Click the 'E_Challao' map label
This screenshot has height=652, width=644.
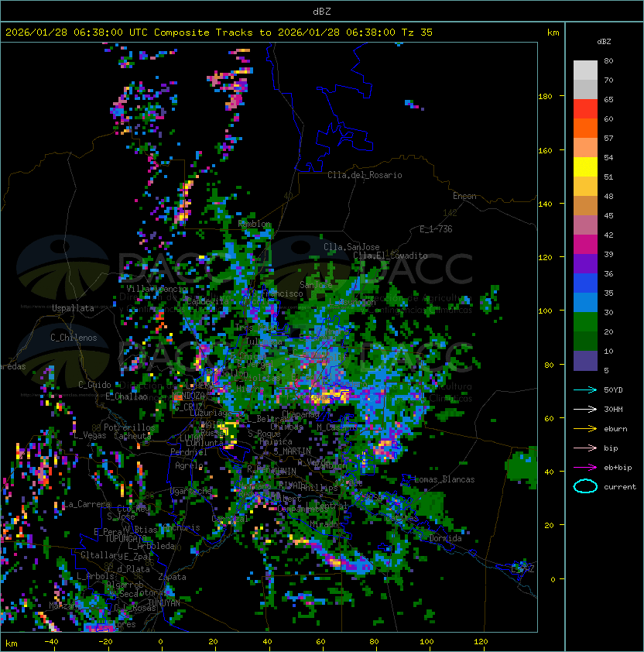(126, 396)
